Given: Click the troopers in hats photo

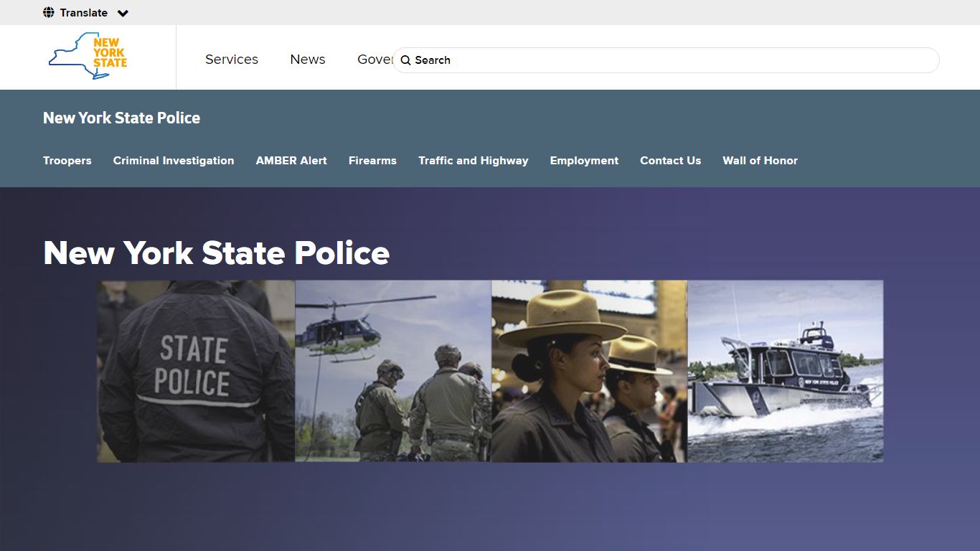Looking at the screenshot, I should [x=589, y=371].
